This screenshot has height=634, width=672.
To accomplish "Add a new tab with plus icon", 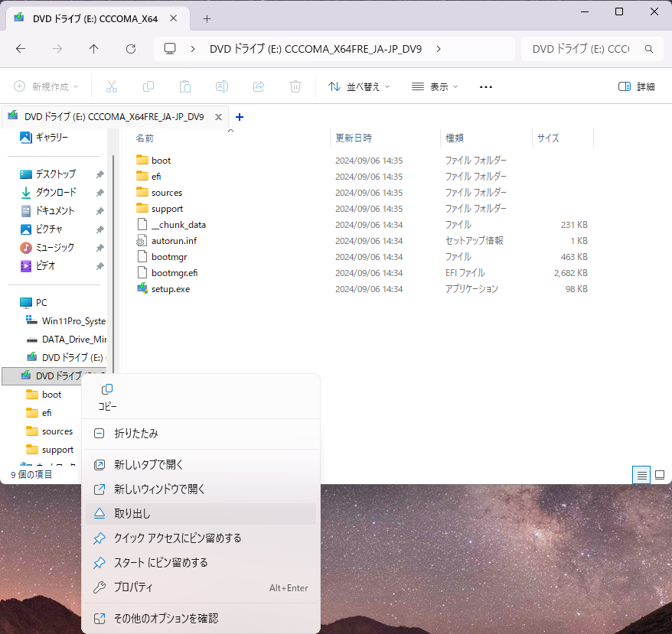I will [x=240, y=117].
